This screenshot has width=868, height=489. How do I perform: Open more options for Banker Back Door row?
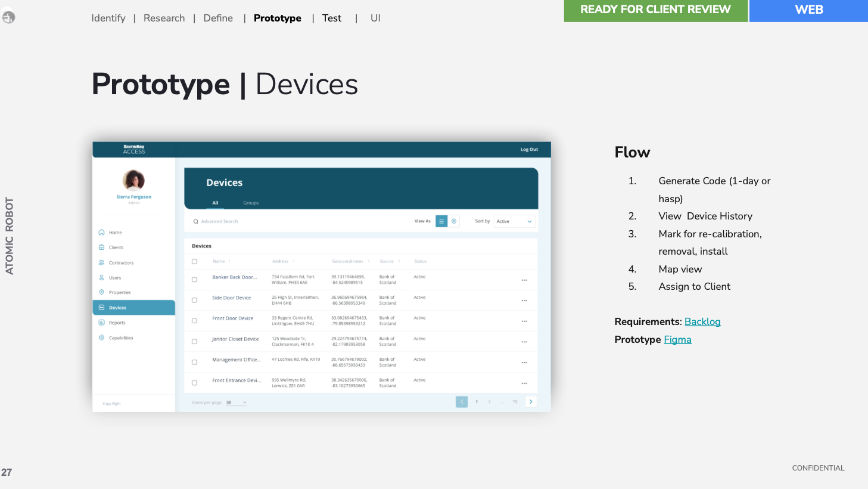pos(524,280)
